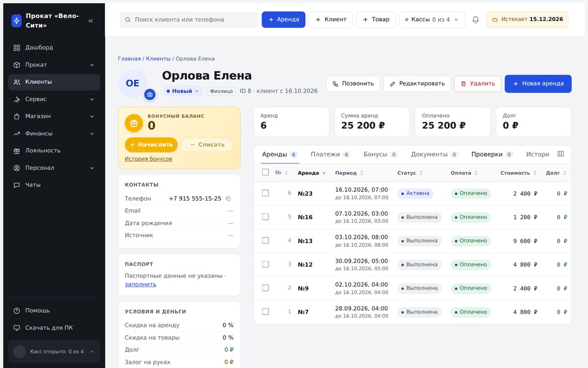Collapse sidebar with double chevron icon
The image size is (588, 368).
click(91, 21)
